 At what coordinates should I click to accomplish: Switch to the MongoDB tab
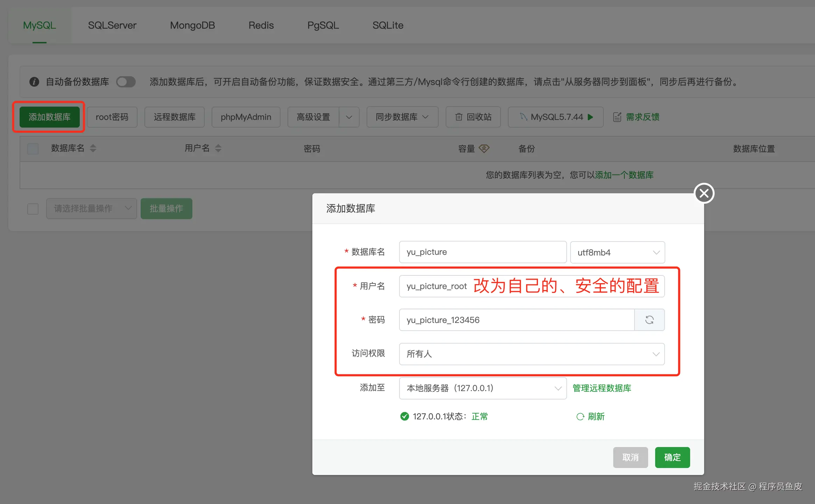(x=192, y=26)
